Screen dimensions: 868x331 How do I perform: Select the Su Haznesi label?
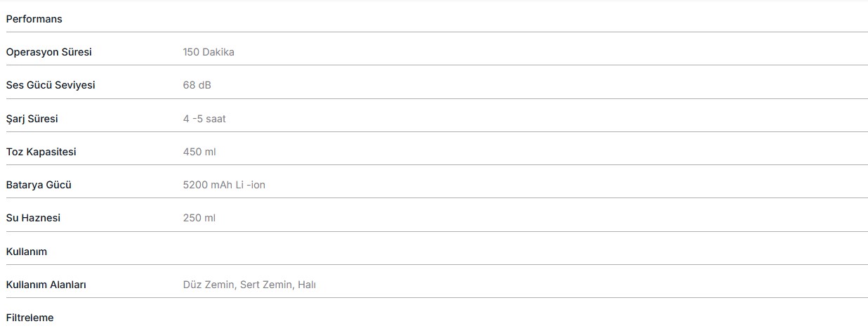tap(33, 218)
